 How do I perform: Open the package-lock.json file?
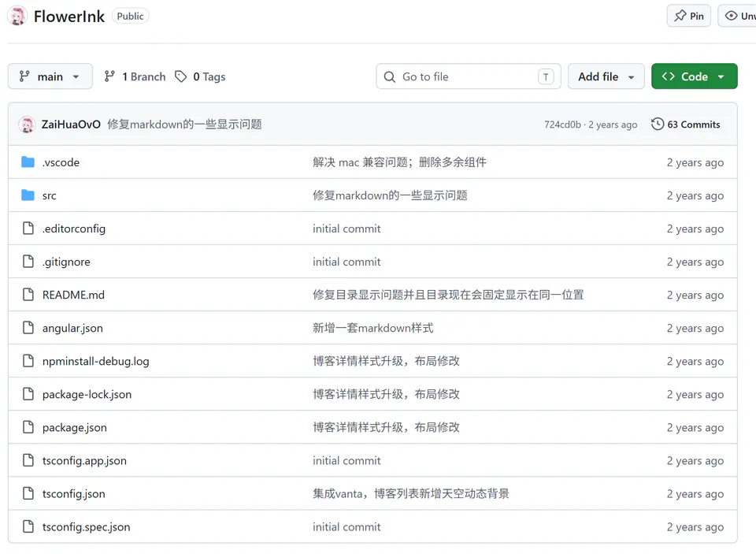point(87,394)
